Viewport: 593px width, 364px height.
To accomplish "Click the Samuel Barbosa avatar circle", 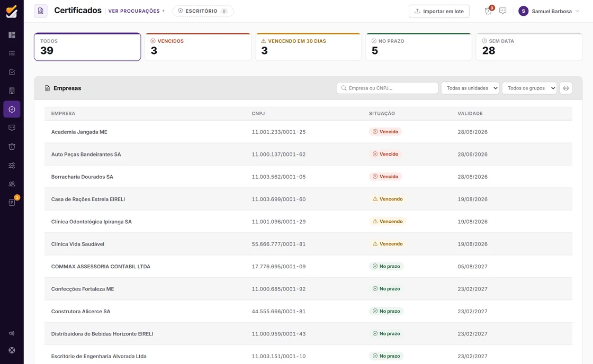I will point(524,11).
